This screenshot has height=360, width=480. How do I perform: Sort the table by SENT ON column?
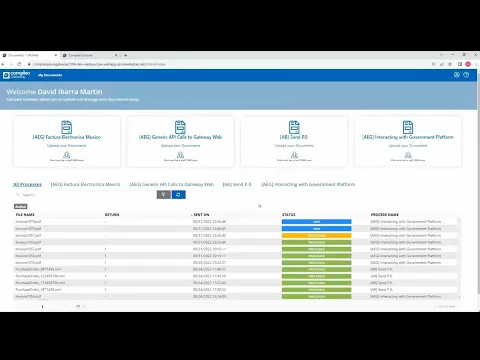point(201,214)
